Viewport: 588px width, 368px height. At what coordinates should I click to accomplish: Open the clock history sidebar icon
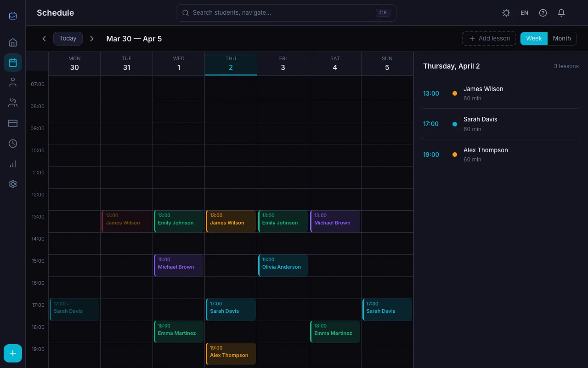click(x=13, y=144)
